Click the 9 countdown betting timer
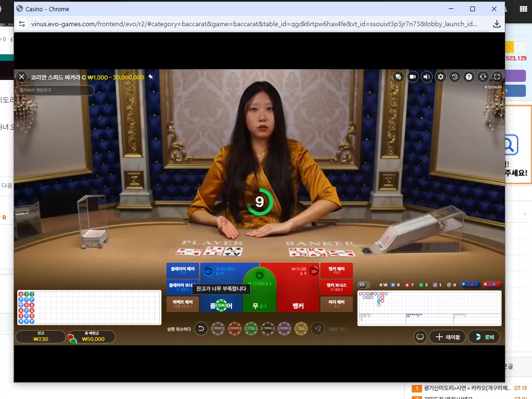 coord(260,202)
